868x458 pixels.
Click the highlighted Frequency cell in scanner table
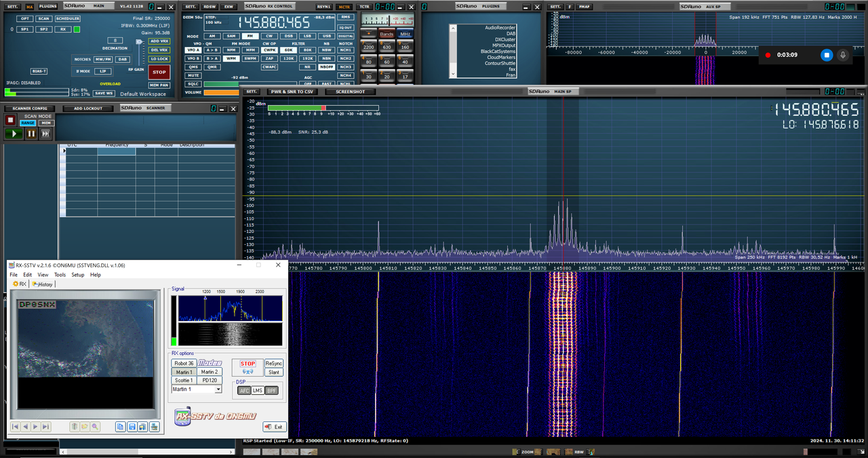click(116, 151)
